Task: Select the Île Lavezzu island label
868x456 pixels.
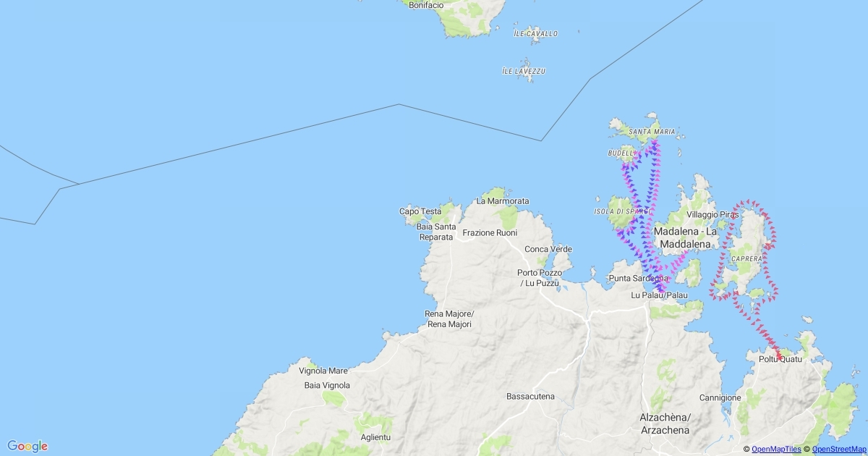Action: click(x=523, y=72)
